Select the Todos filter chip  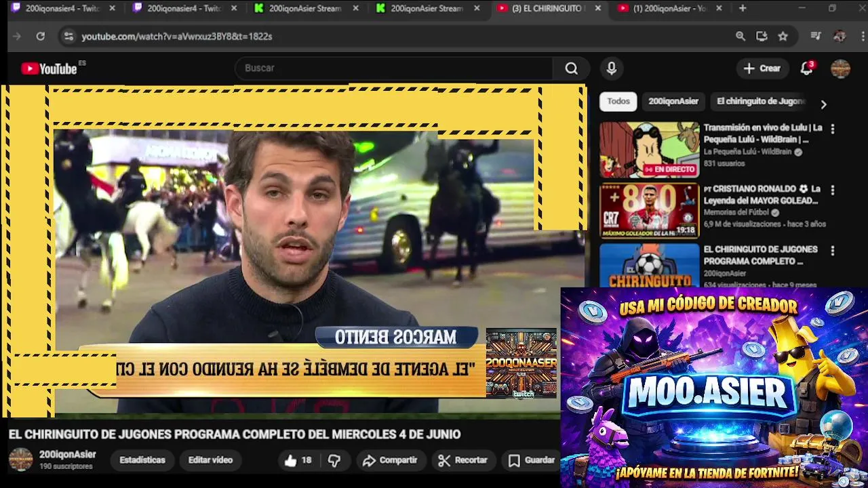[618, 101]
